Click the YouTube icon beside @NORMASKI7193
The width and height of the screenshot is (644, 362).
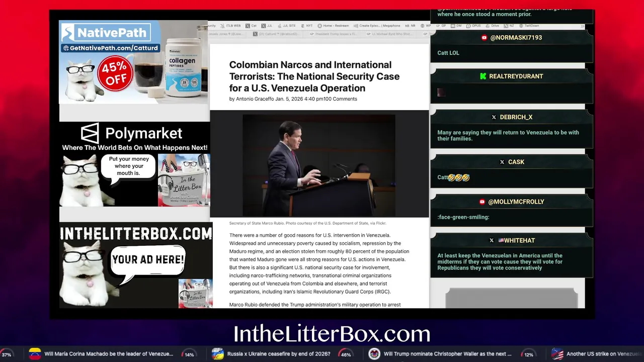[484, 38]
